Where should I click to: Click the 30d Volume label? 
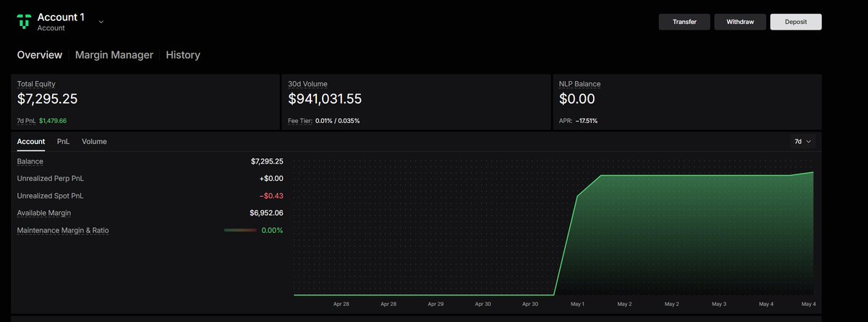[x=309, y=84]
